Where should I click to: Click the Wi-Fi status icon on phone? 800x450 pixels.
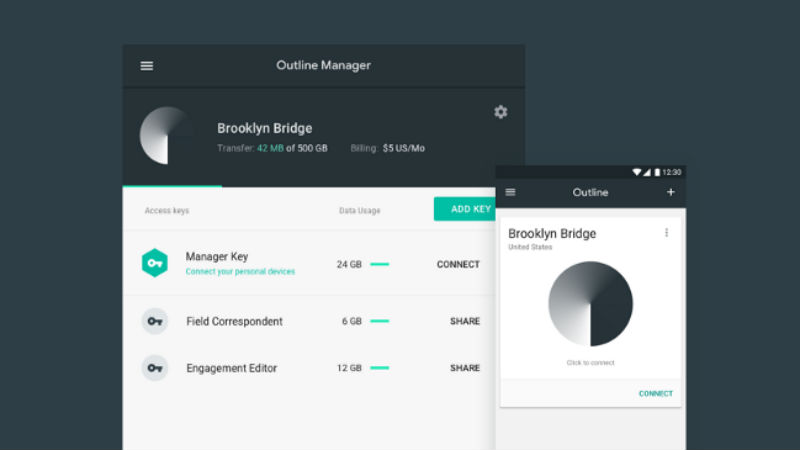637,172
